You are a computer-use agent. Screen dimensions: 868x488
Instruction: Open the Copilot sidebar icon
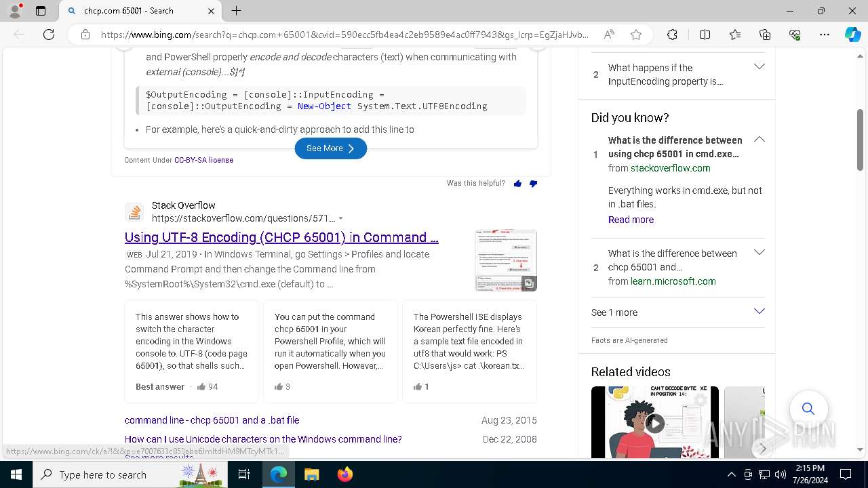pos(852,35)
